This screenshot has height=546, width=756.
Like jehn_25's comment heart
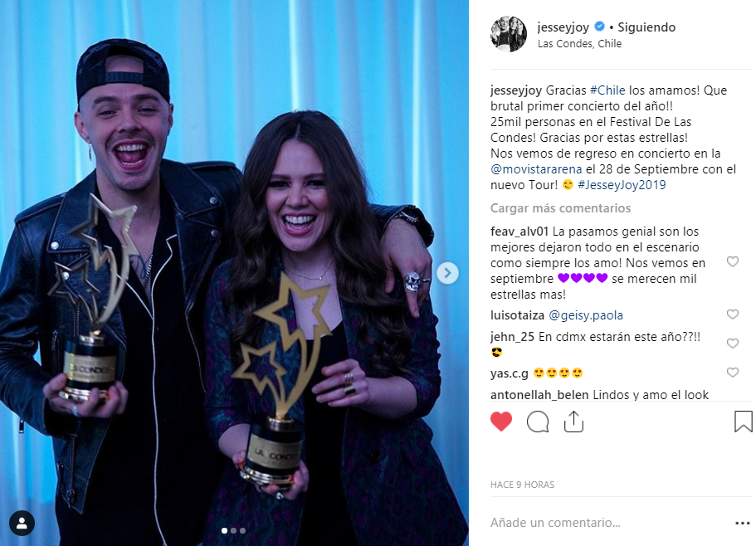733,344
